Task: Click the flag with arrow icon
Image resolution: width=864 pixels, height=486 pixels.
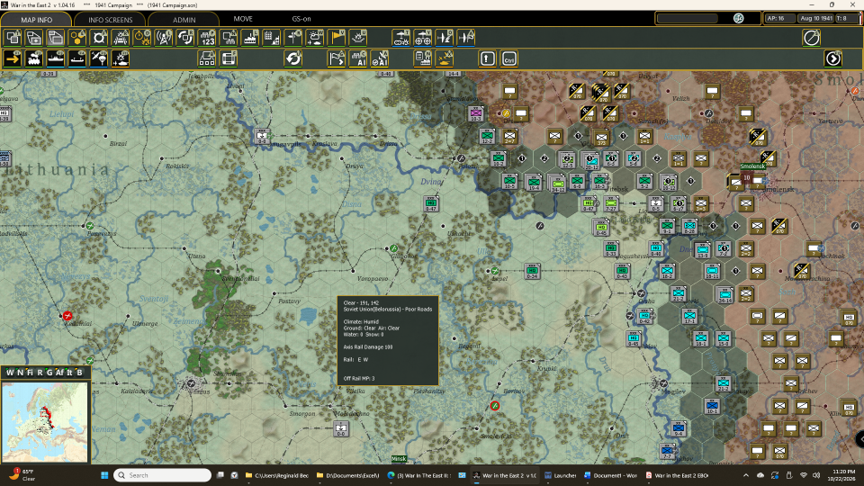Action: pyautogui.click(x=337, y=58)
